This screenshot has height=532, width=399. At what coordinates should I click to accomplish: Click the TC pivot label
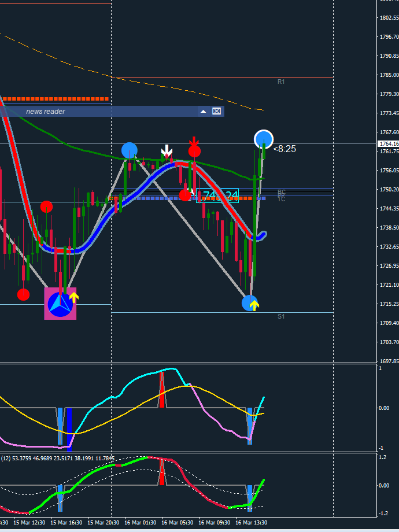(281, 199)
